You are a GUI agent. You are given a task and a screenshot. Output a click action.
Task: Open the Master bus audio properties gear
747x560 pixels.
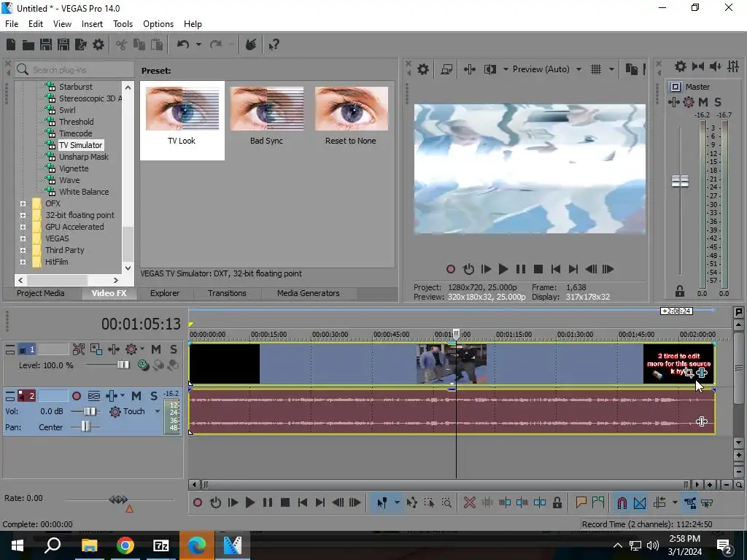point(681,66)
